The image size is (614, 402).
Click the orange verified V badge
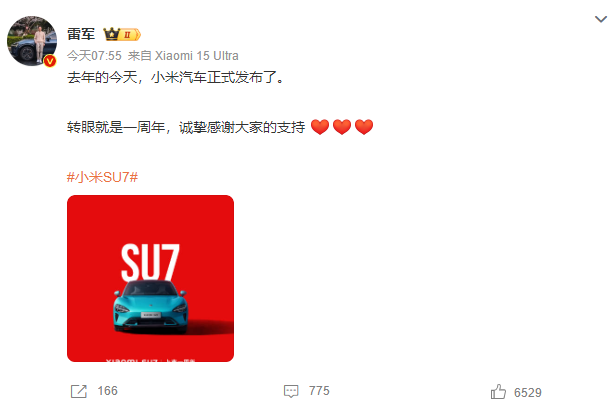(50, 61)
